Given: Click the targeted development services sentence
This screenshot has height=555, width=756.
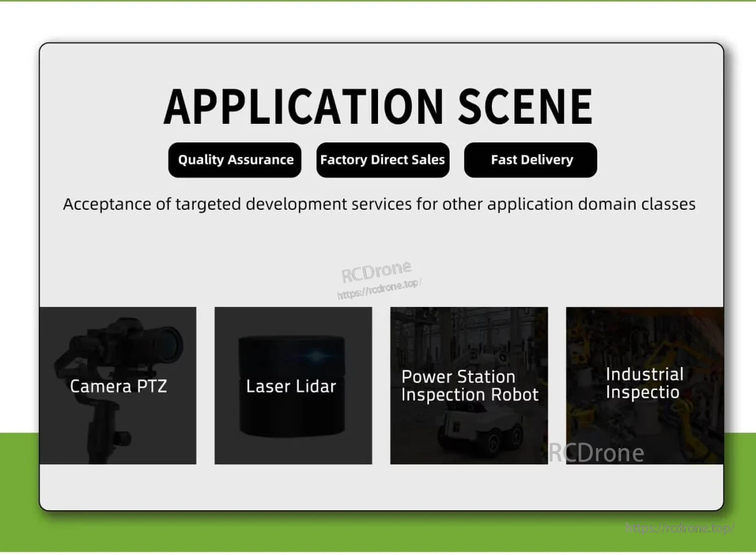Looking at the screenshot, I should pyautogui.click(x=379, y=205).
